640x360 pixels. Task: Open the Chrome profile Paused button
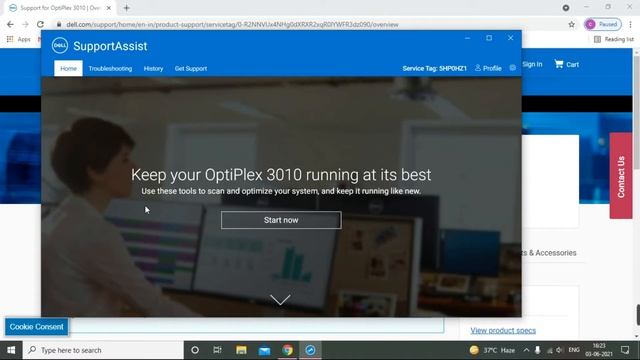click(x=603, y=24)
